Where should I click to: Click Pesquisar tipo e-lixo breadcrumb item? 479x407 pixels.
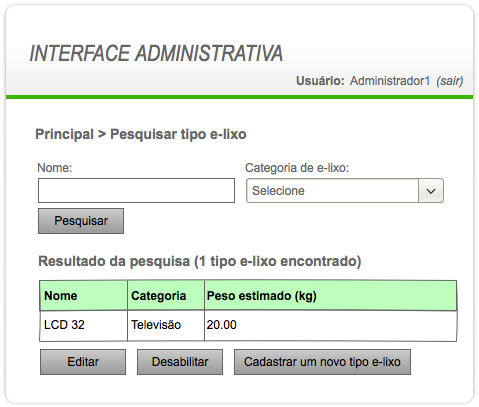[x=178, y=134]
